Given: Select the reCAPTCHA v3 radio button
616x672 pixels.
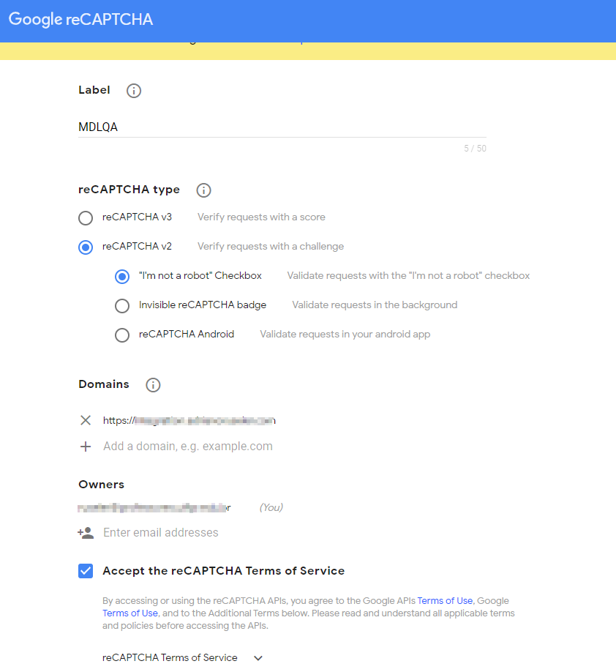Looking at the screenshot, I should (x=86, y=217).
